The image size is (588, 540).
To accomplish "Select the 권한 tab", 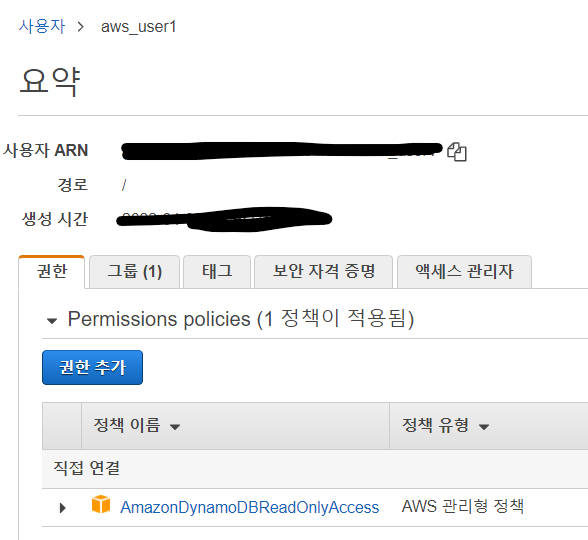I will pyautogui.click(x=52, y=272).
